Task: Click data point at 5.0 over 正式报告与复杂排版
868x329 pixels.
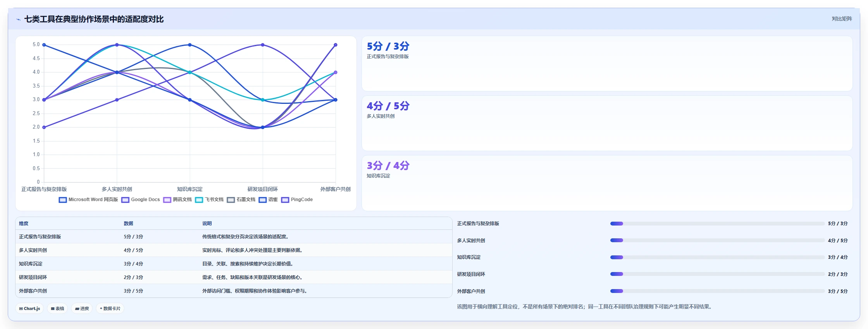Action: (x=44, y=45)
